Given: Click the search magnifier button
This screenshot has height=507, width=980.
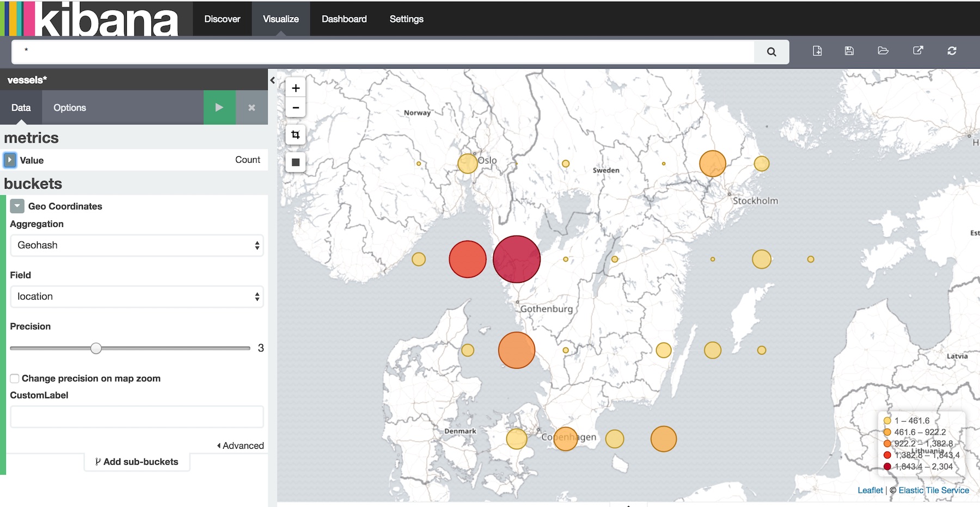Looking at the screenshot, I should (771, 52).
